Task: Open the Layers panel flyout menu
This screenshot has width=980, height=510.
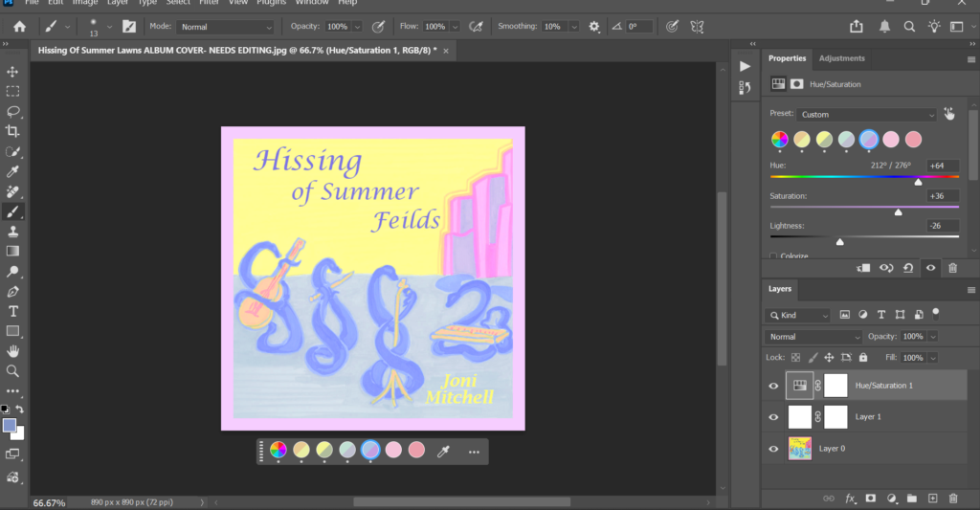Action: pos(970,290)
